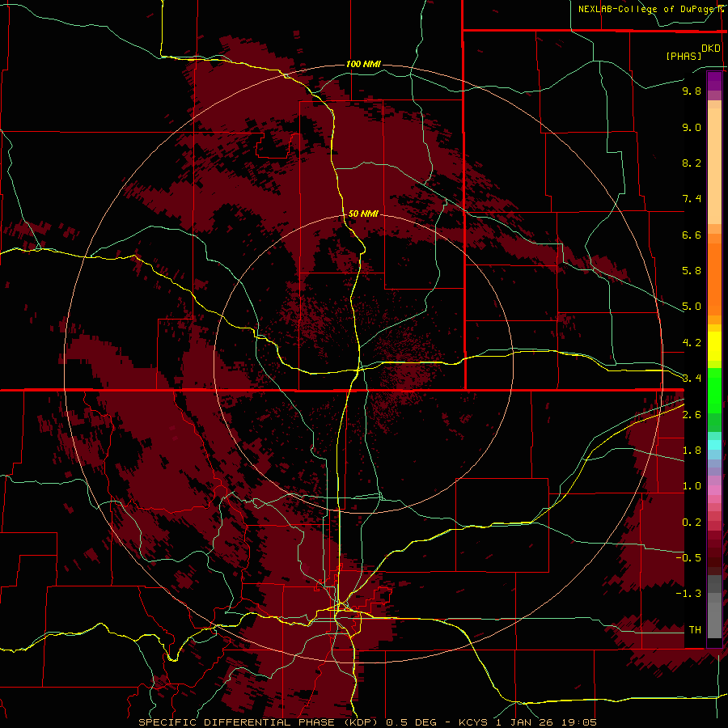Click the 6.6 legend value

tap(692, 235)
